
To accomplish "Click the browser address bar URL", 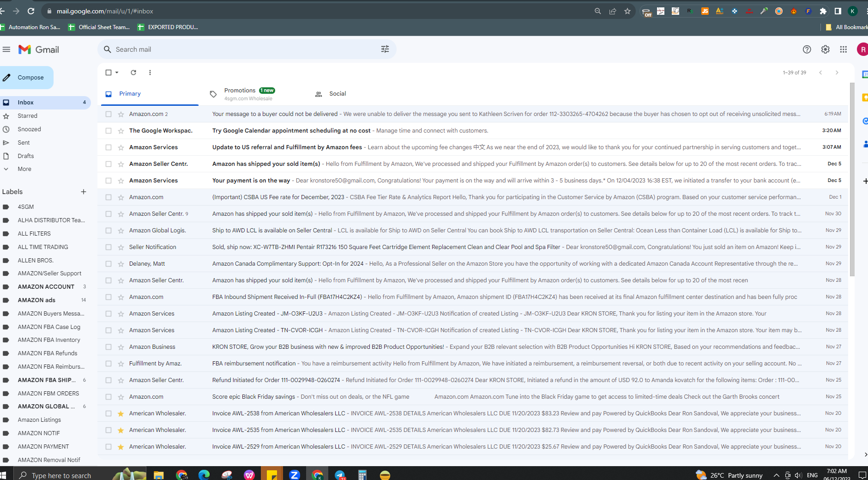I will click(x=105, y=11).
